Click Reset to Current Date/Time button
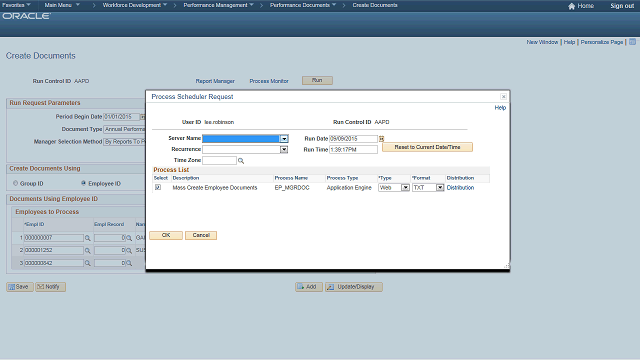 click(427, 147)
